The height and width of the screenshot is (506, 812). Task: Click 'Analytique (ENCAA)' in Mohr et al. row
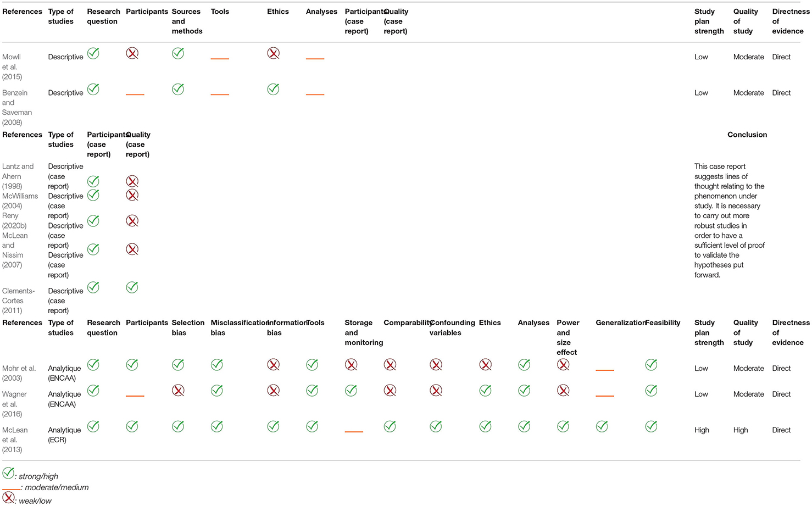[64, 373]
